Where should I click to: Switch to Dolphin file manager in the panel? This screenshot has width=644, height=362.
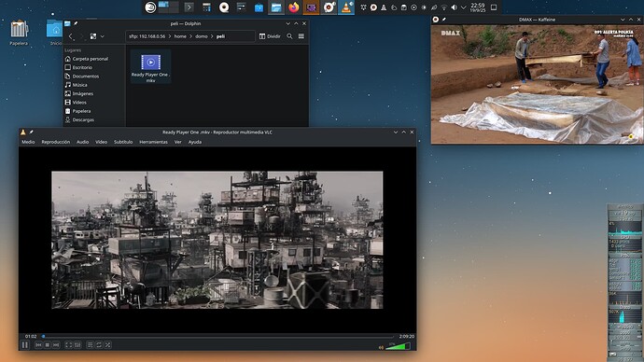276,7
